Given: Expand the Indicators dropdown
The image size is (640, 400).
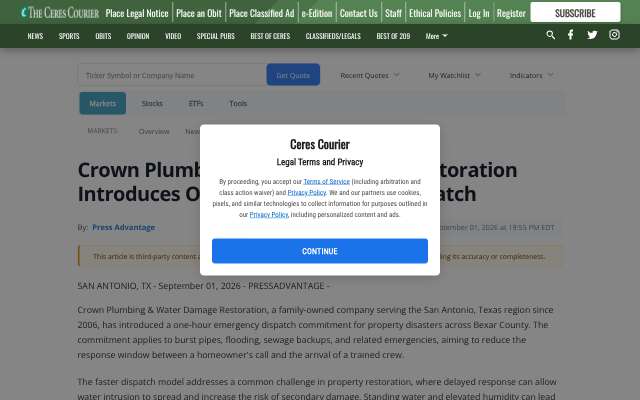Looking at the screenshot, I should pyautogui.click(x=531, y=76).
